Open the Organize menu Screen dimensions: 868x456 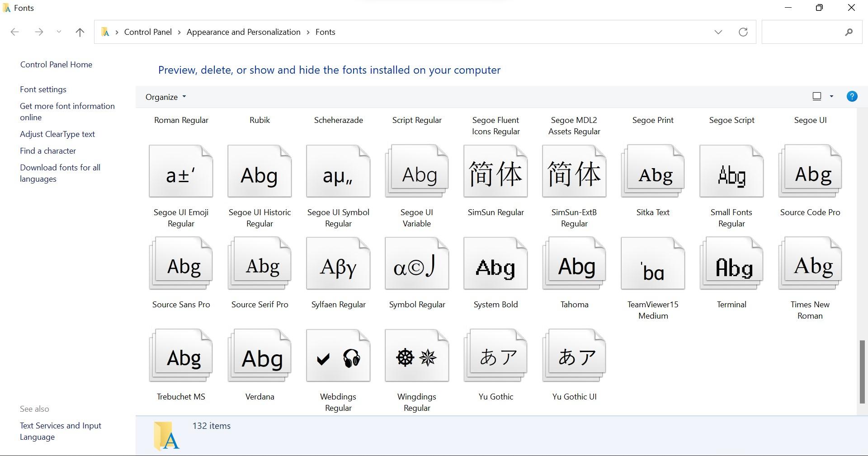click(165, 96)
